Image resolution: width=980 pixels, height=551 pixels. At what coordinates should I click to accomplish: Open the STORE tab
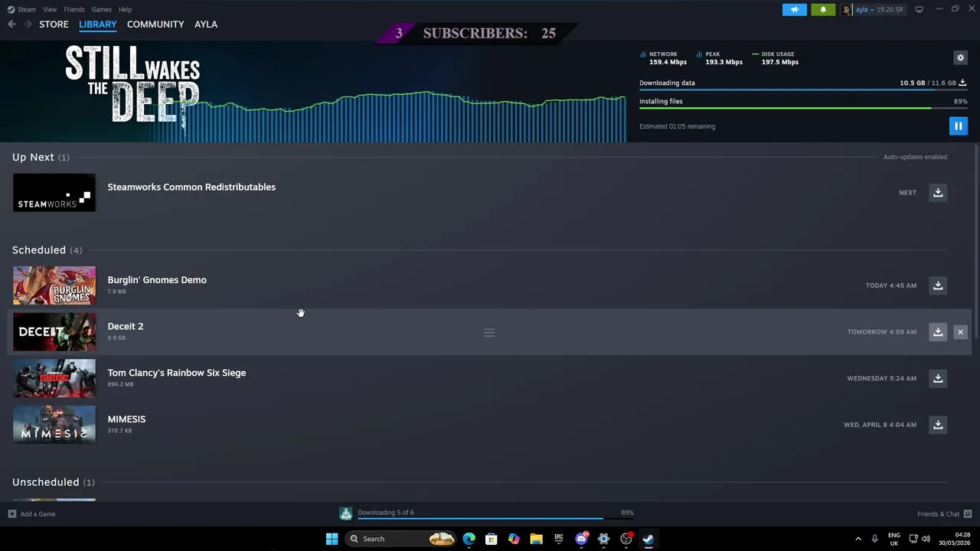point(54,24)
